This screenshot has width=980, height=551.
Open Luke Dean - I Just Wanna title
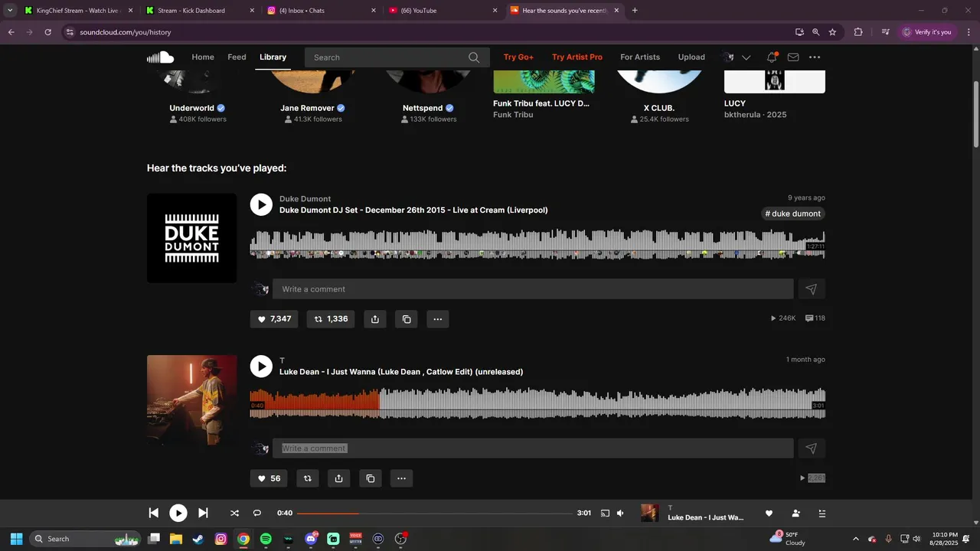(x=401, y=372)
